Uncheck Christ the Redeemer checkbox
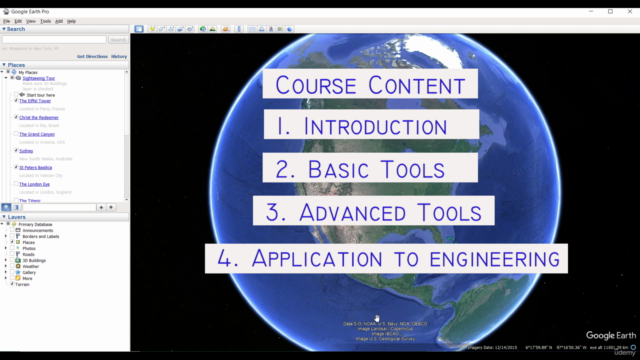 pyautogui.click(x=16, y=117)
